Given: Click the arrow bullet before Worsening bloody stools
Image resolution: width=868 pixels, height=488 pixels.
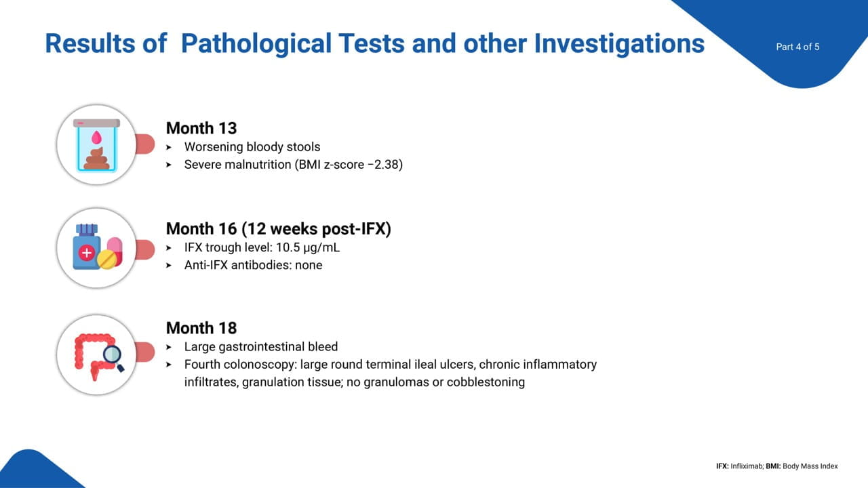Looking at the screenshot, I should click(170, 147).
